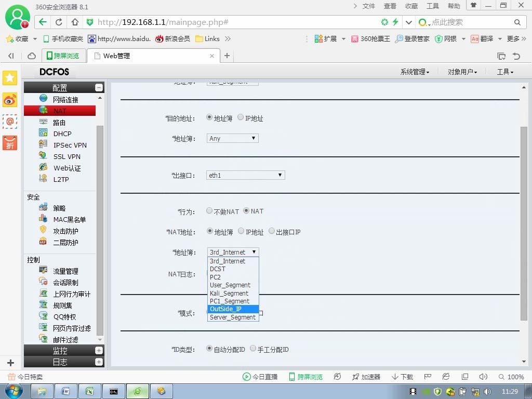Open the favorites star sidebar icon

tap(10, 78)
